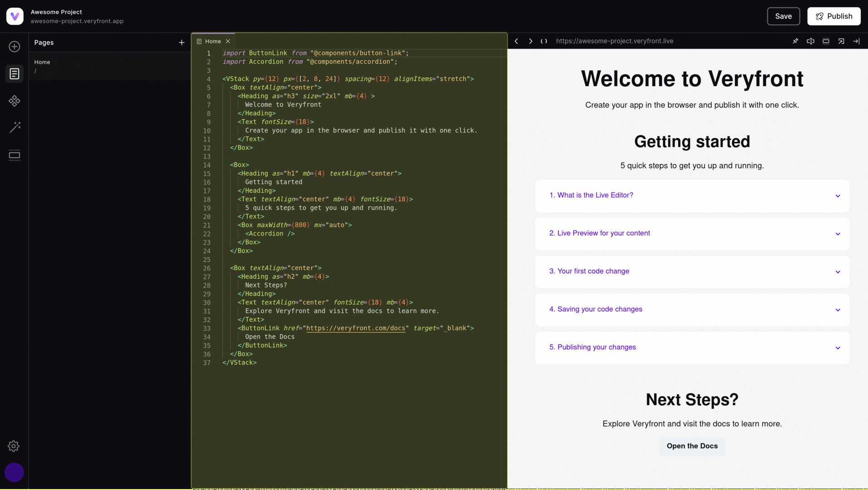The image size is (868, 490).
Task: Add a new page with plus icon
Action: [x=181, y=43]
